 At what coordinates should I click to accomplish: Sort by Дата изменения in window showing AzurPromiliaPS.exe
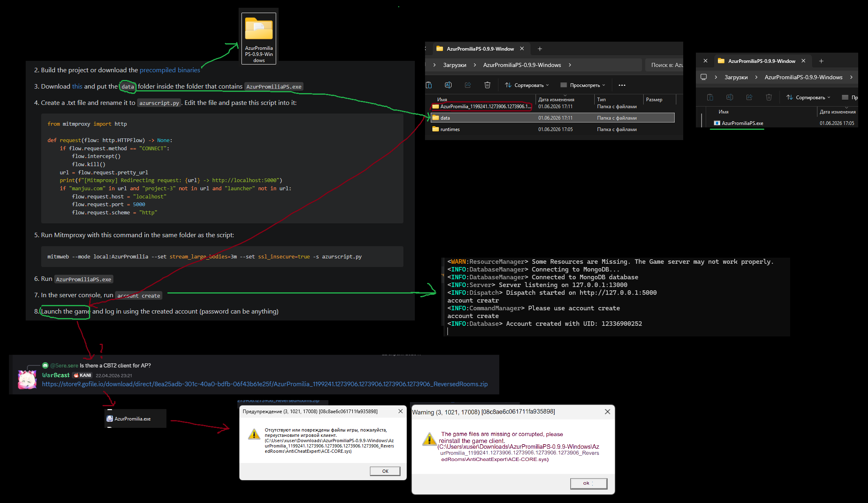[838, 111]
